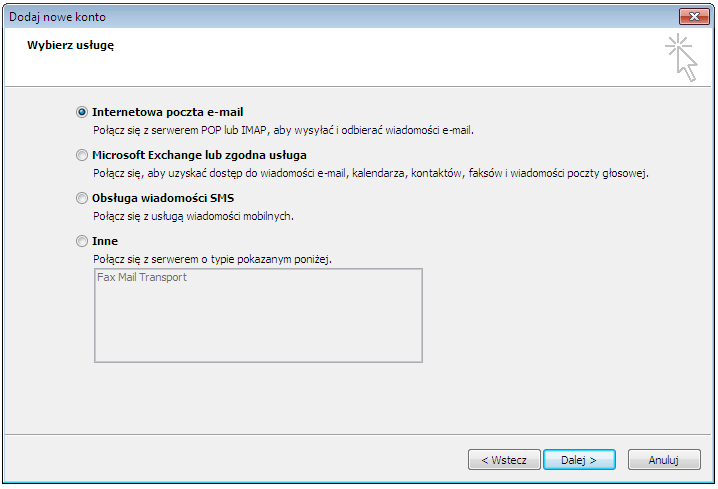Screen dimensions: 718x489
Task: Choose Microsoft Exchange lub zgodna usługa radio button
Action: click(82, 155)
